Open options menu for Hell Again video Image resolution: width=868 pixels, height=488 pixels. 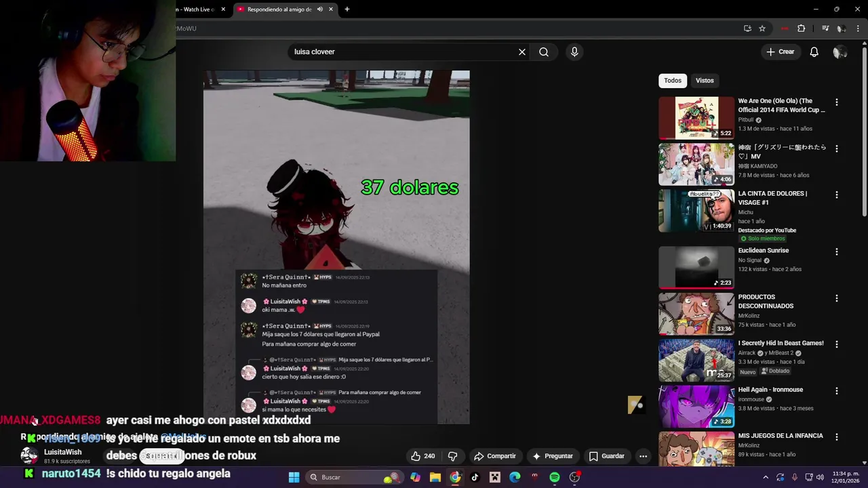point(836,392)
